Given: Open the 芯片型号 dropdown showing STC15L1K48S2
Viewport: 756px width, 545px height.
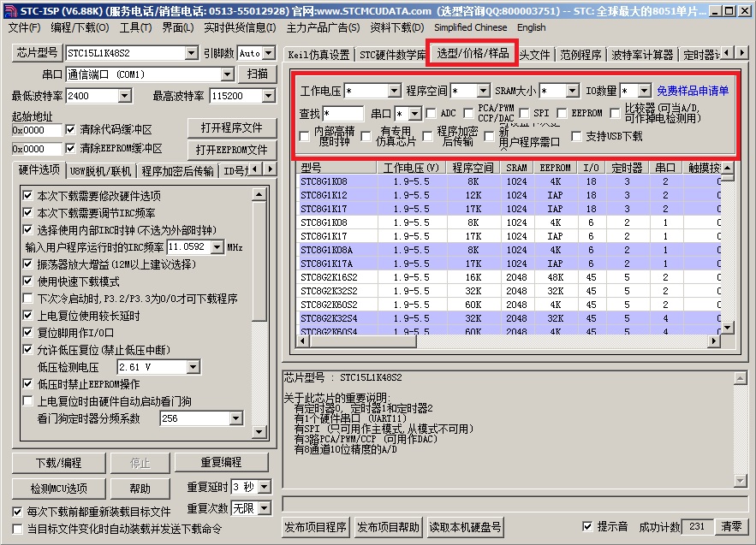Looking at the screenshot, I should [191, 53].
